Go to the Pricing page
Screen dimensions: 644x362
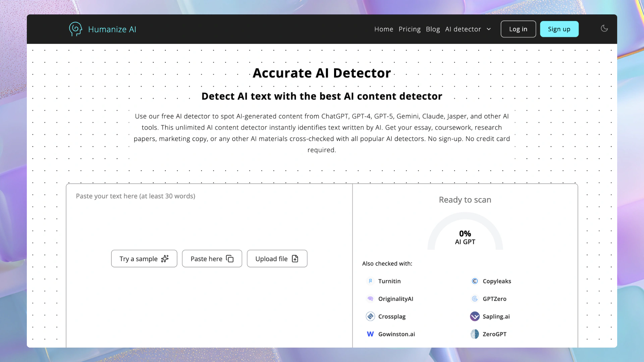[x=409, y=29]
